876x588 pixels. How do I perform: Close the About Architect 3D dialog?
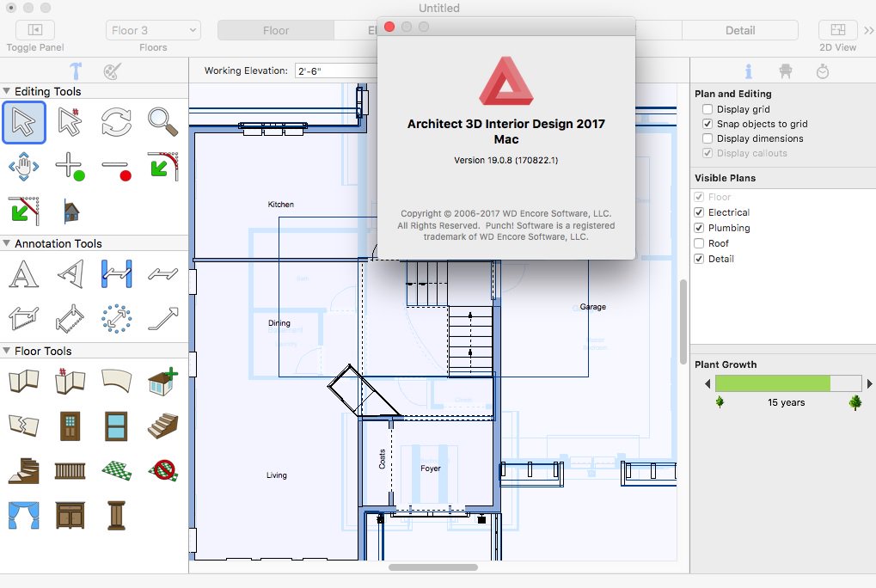tap(389, 27)
